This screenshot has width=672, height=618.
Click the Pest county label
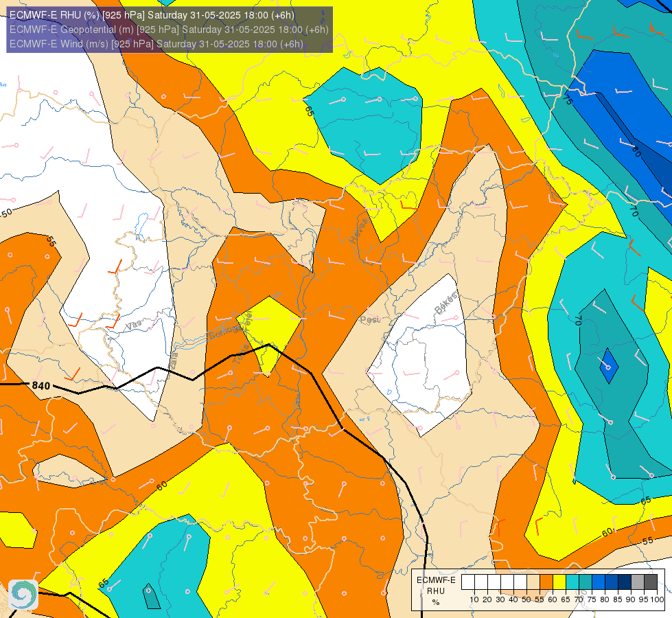pyautogui.click(x=369, y=319)
